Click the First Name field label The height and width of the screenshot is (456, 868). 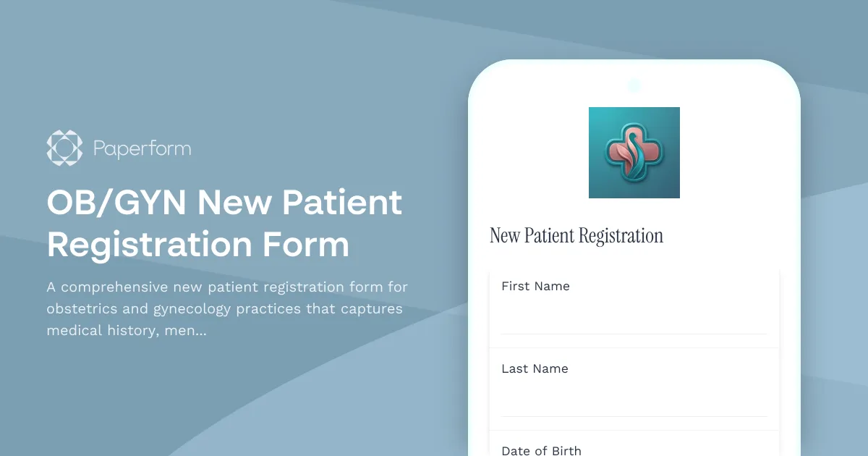(535, 286)
